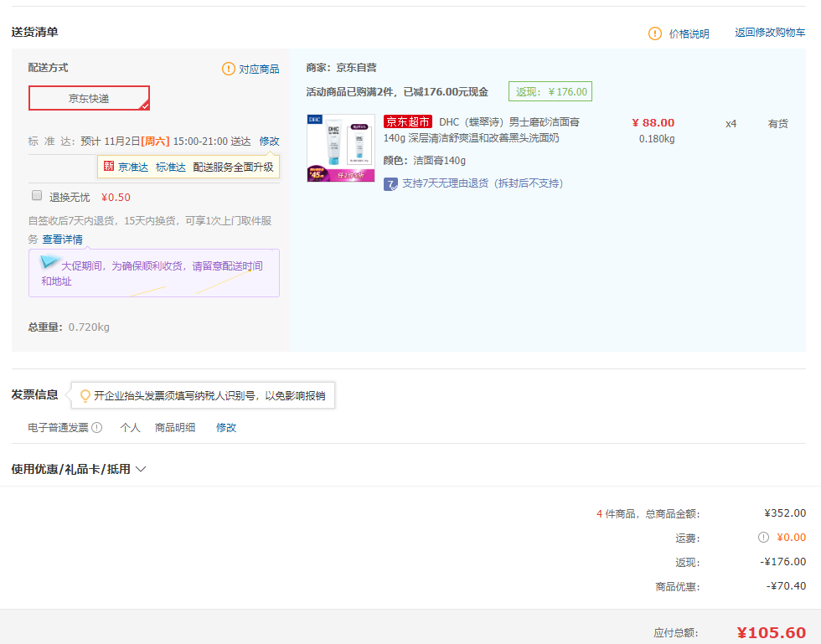Click 颜色: 洁面膏140g option text

click(x=425, y=161)
